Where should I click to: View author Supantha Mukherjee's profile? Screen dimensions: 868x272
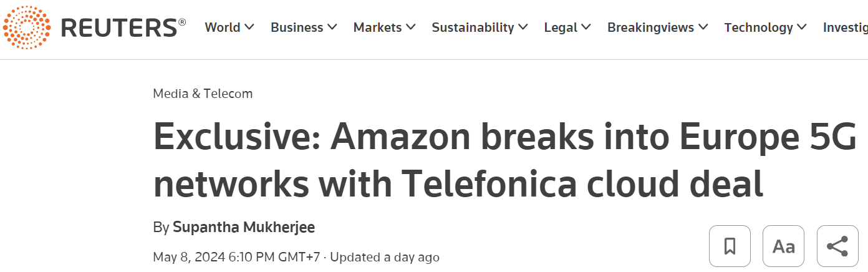[x=244, y=227]
